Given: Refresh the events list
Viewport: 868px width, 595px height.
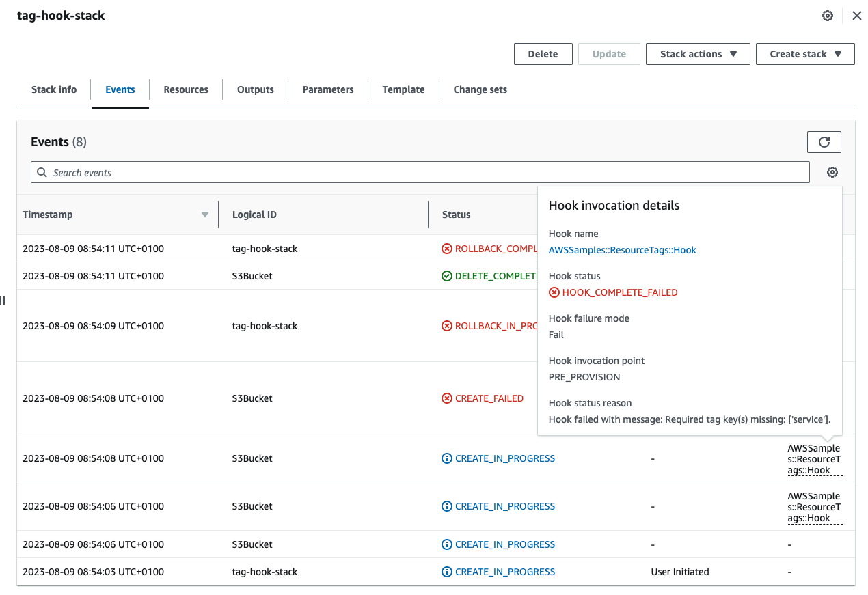Looking at the screenshot, I should tap(824, 141).
